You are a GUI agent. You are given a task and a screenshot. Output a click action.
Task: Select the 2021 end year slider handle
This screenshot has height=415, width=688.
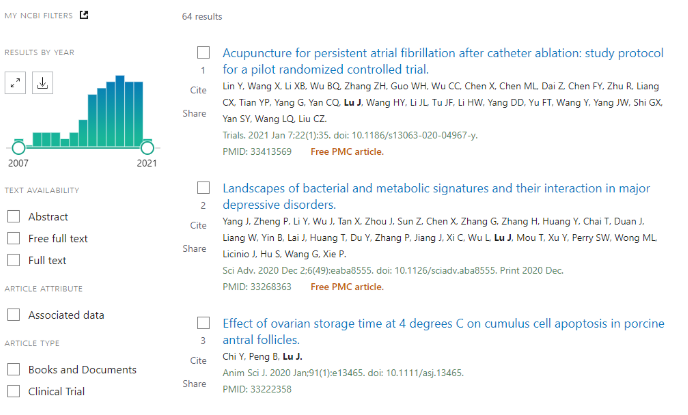[x=147, y=148]
